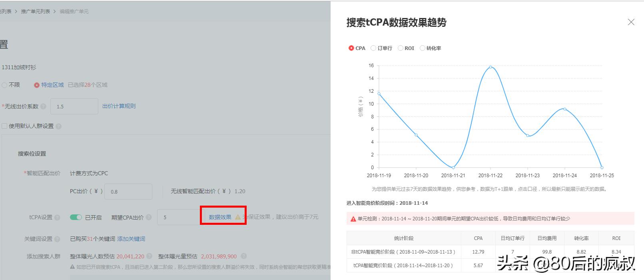Screen dimensions: 644x280
Task: Open help icon next to 使用默认人群设置
Action: click(x=59, y=126)
